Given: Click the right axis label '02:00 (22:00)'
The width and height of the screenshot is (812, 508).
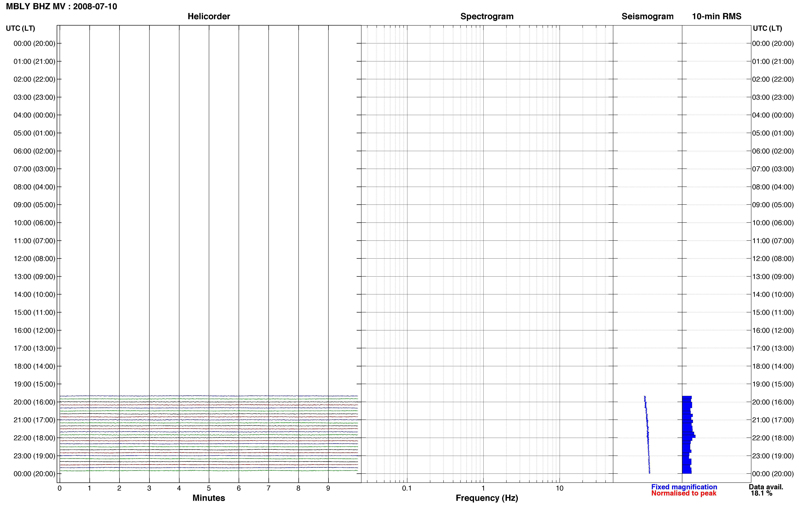Looking at the screenshot, I should [773, 79].
